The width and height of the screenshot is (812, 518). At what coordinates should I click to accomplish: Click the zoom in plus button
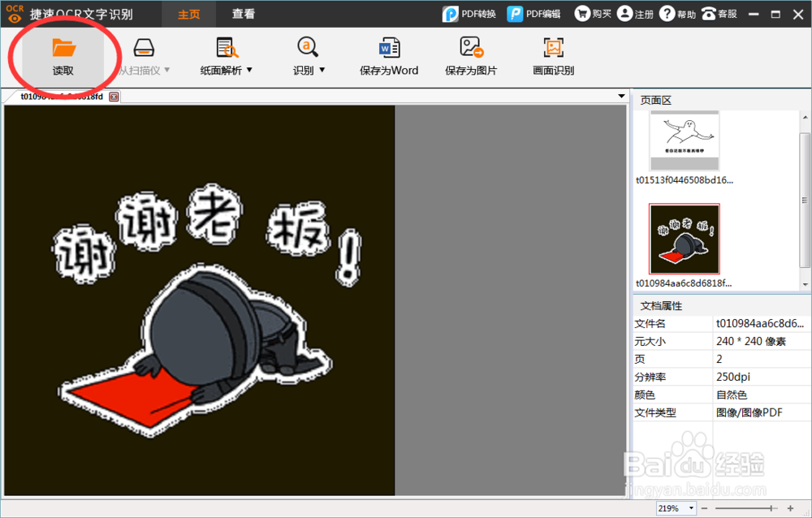click(x=790, y=509)
